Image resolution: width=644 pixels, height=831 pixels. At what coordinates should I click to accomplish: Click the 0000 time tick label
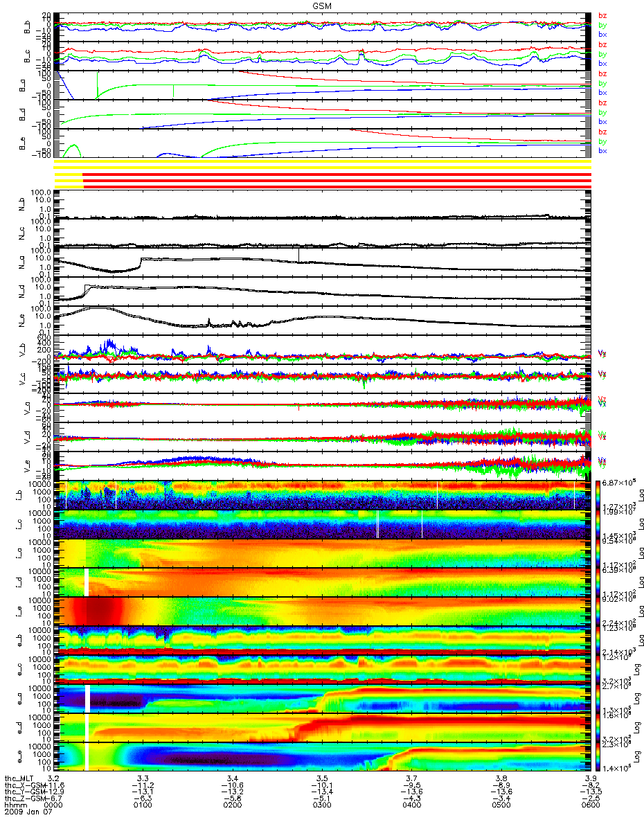coord(54,806)
